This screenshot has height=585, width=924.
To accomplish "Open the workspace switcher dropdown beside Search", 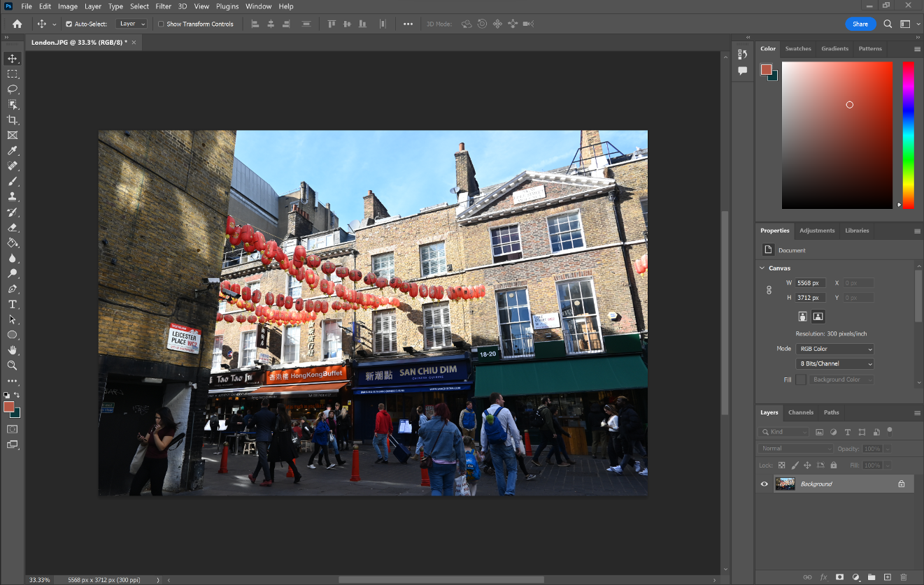I will point(908,24).
